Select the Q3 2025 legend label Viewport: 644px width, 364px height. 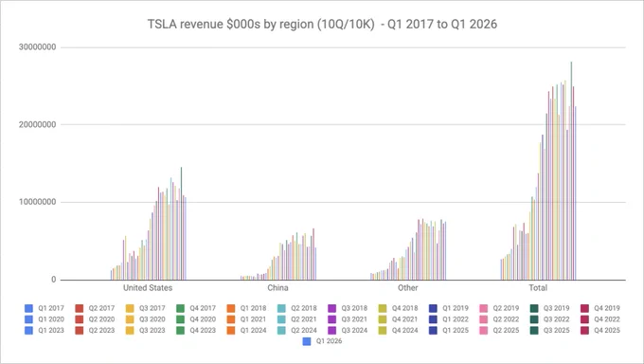[x=557, y=330]
